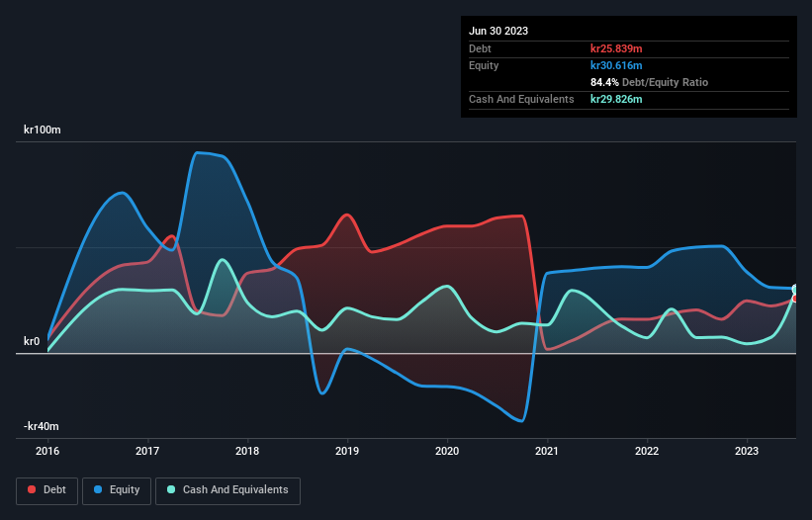
Task: Click the 2019 x-axis label
Action: [347, 451]
